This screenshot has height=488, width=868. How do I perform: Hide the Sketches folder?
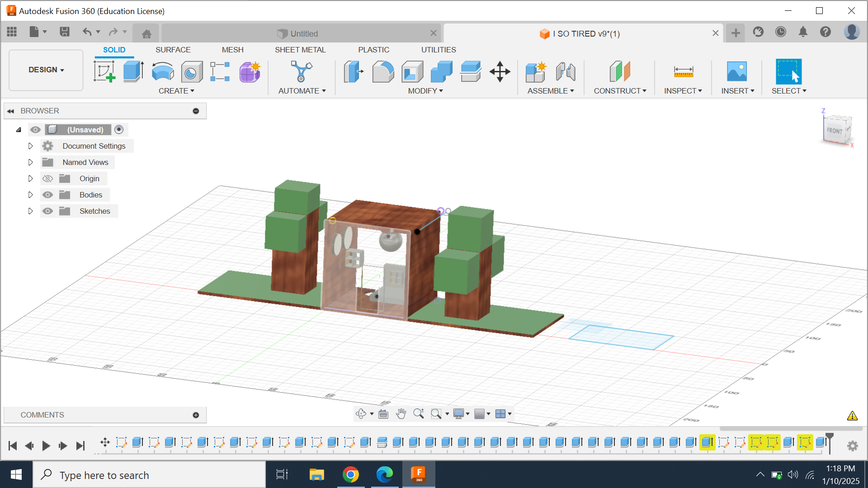point(47,211)
